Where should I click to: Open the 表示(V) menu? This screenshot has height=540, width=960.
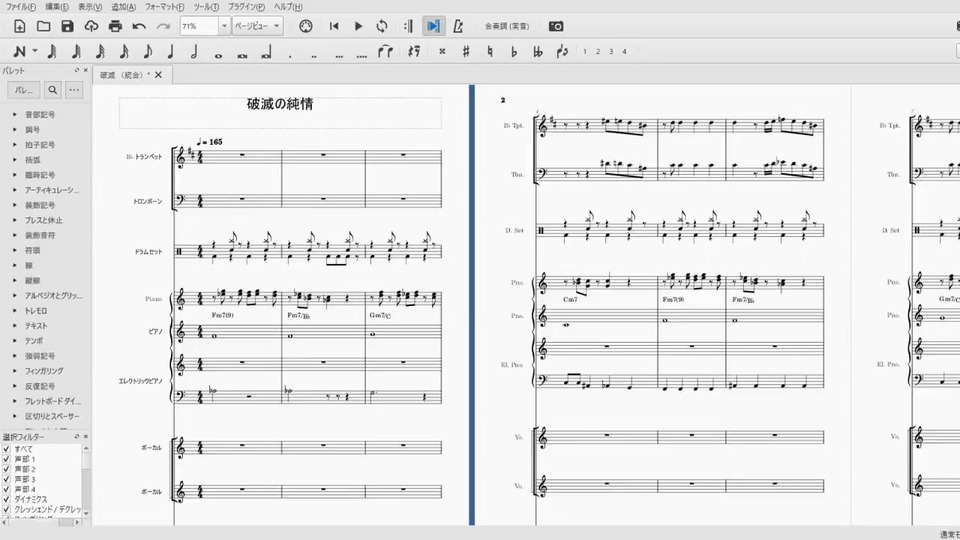pos(90,7)
